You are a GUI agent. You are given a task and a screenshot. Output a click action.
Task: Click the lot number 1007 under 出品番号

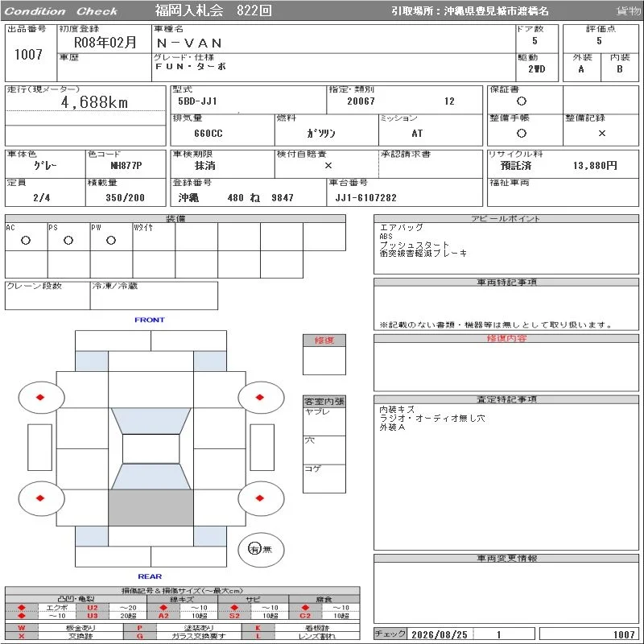(x=28, y=54)
